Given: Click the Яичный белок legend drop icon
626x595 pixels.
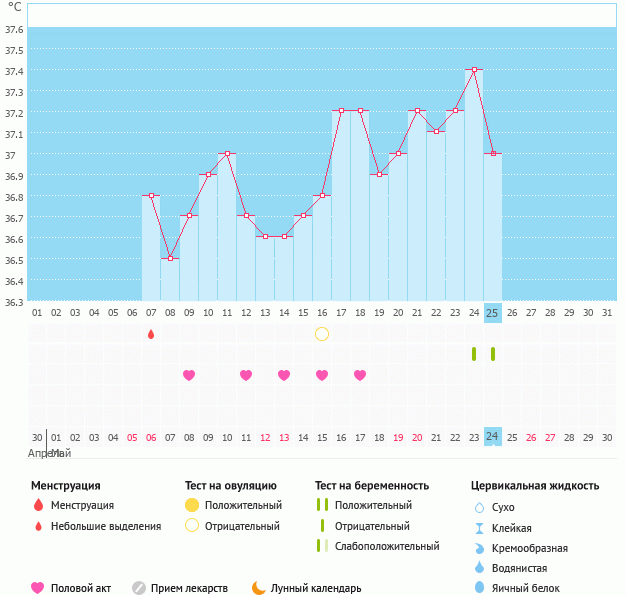Looking at the screenshot, I should pos(480,588).
